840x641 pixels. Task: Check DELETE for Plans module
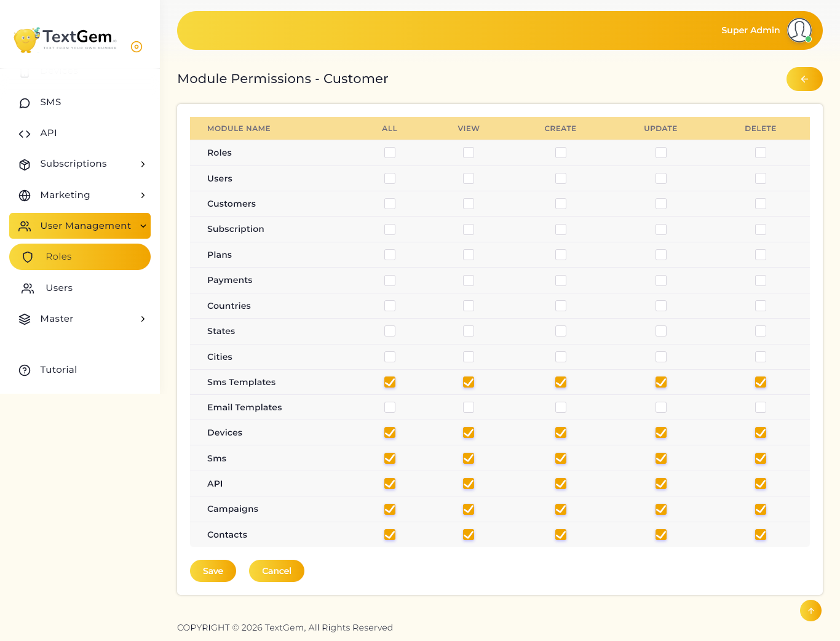coord(761,255)
